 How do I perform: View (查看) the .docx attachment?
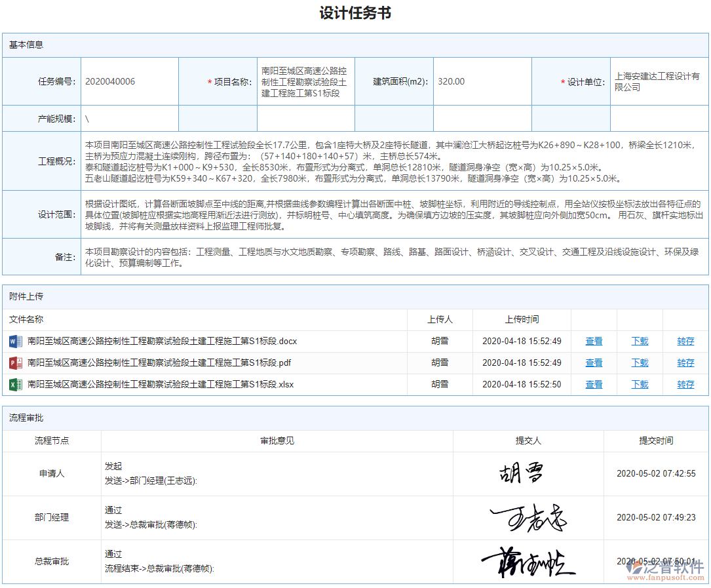pos(593,341)
